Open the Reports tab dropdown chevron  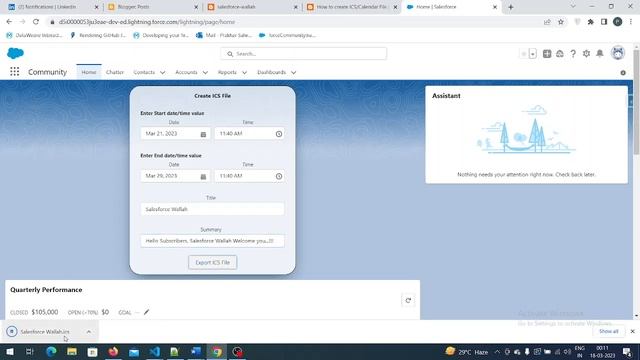click(x=244, y=73)
